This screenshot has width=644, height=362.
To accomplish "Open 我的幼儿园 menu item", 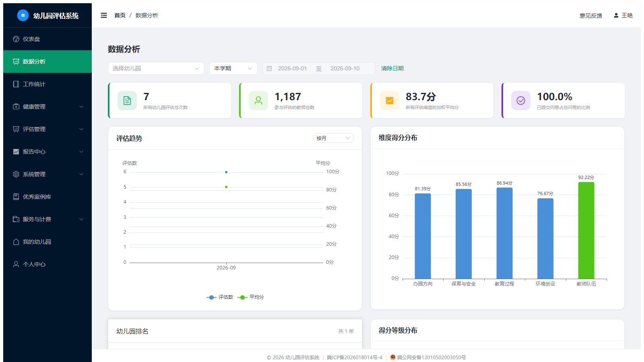I will [x=47, y=242].
